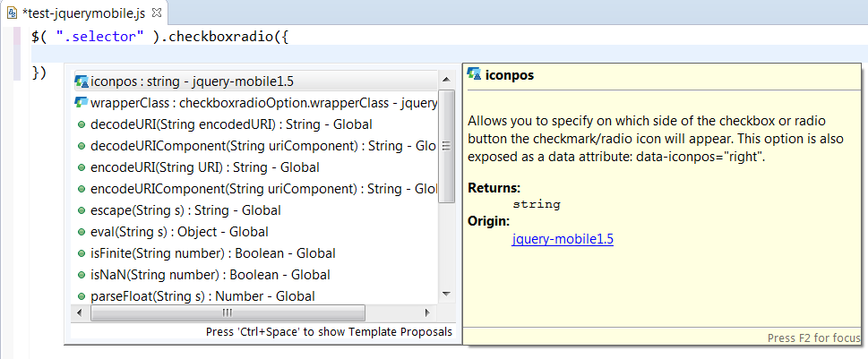Click green dot icon beside isFinite proposal
868x359 pixels.
point(81,254)
